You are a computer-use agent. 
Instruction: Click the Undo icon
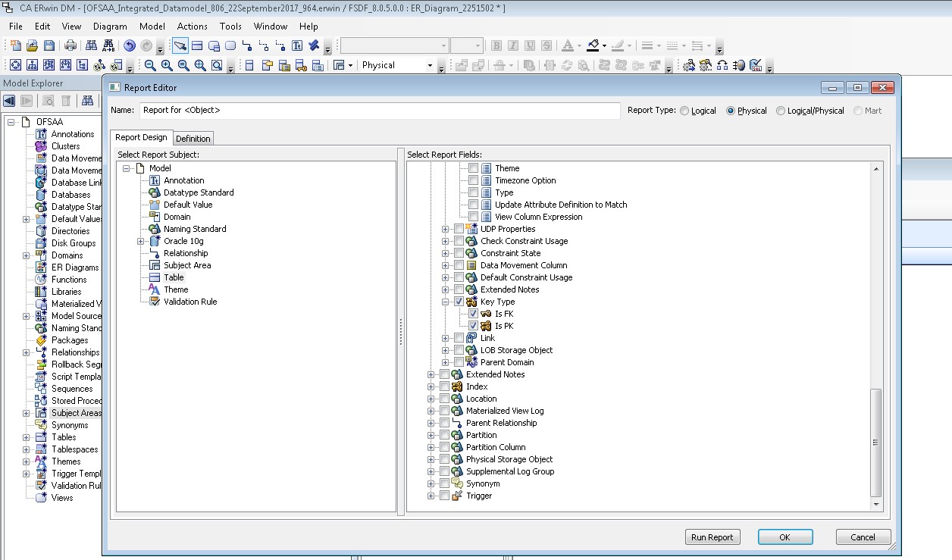pyautogui.click(x=130, y=45)
